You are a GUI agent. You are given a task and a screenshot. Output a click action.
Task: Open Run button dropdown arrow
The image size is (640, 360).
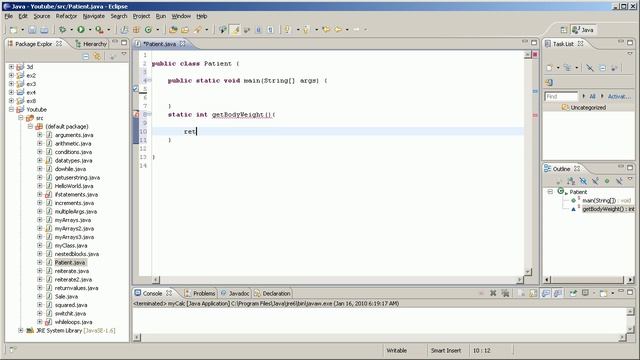[x=90, y=30]
